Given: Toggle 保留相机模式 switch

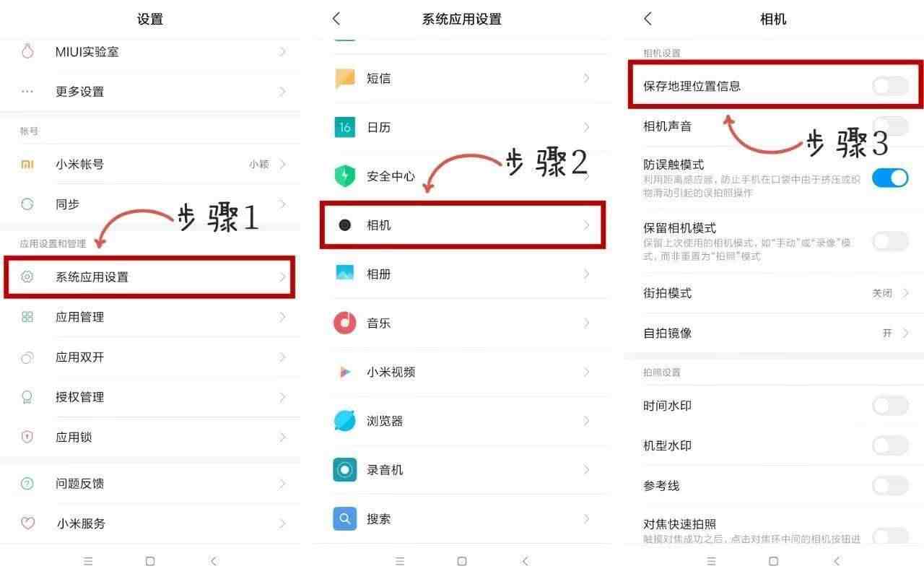Looking at the screenshot, I should pos(890,241).
